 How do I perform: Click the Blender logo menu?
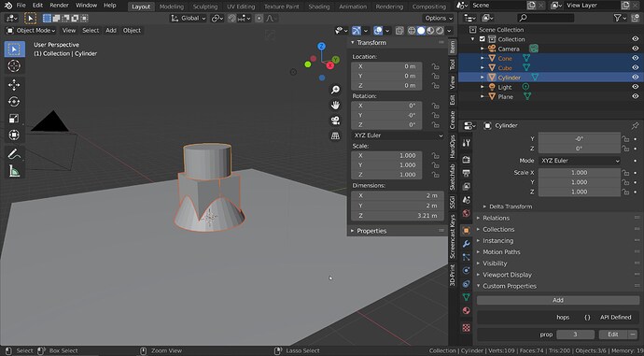(x=7, y=6)
